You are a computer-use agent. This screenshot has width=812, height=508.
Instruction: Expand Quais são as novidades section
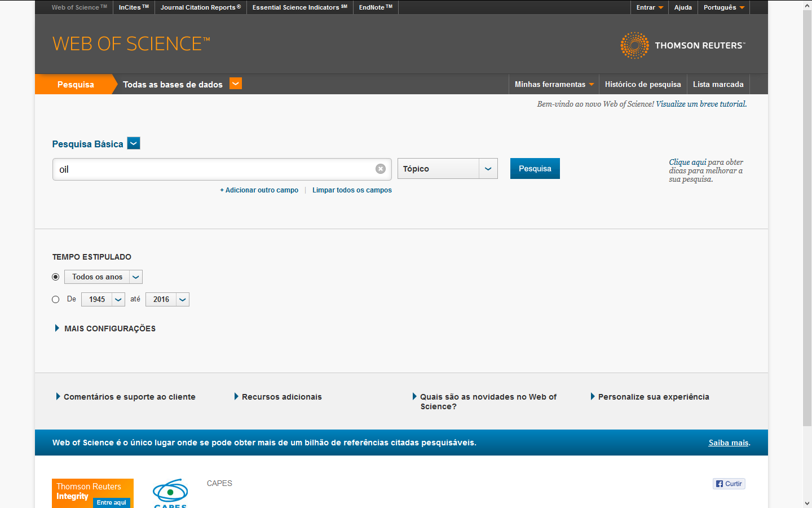(485, 401)
